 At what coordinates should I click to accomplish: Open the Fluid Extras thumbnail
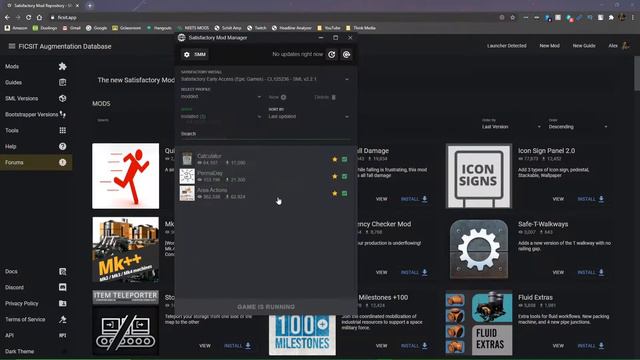pos(478,323)
